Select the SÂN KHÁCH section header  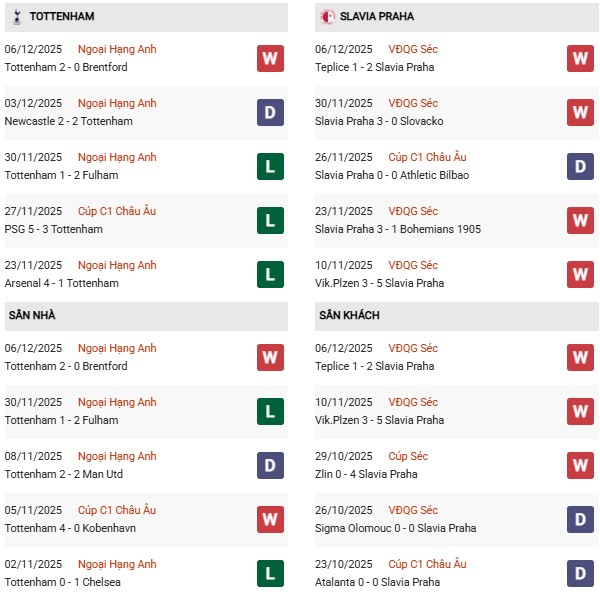pos(351,316)
